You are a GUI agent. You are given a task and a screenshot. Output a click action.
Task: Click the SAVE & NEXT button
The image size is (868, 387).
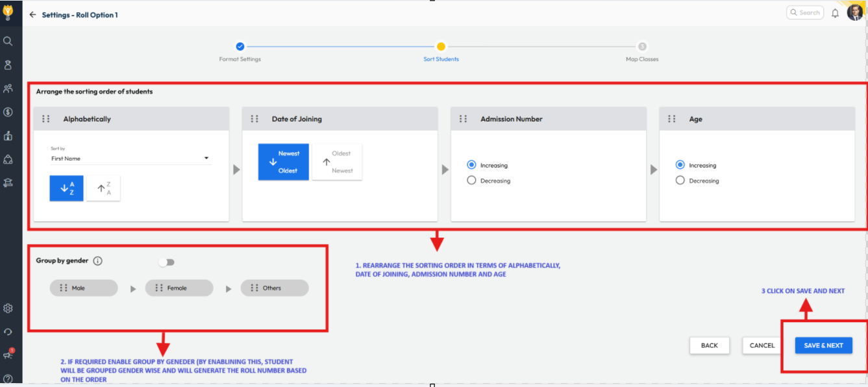click(x=823, y=345)
